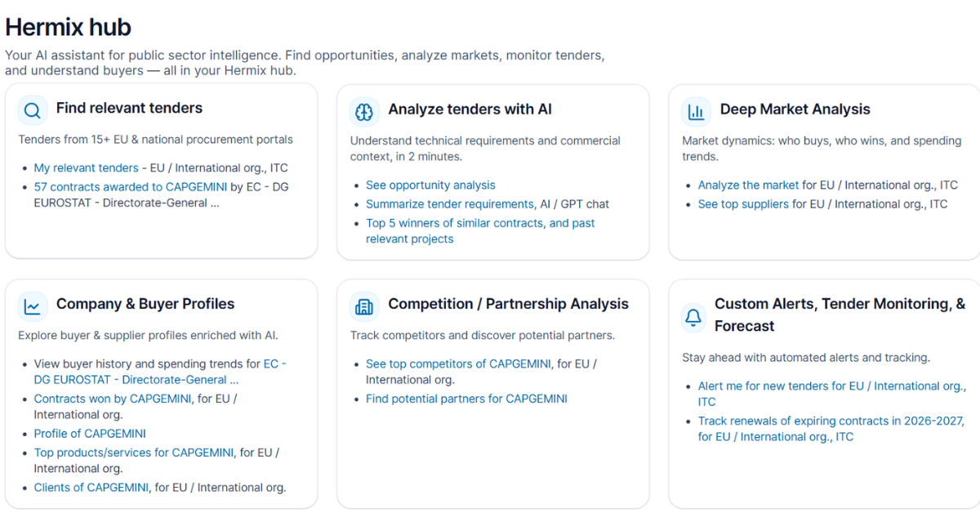The height and width of the screenshot is (513, 980).
Task: Click the brain icon for Analyze tenders with AI
Action: [364, 111]
